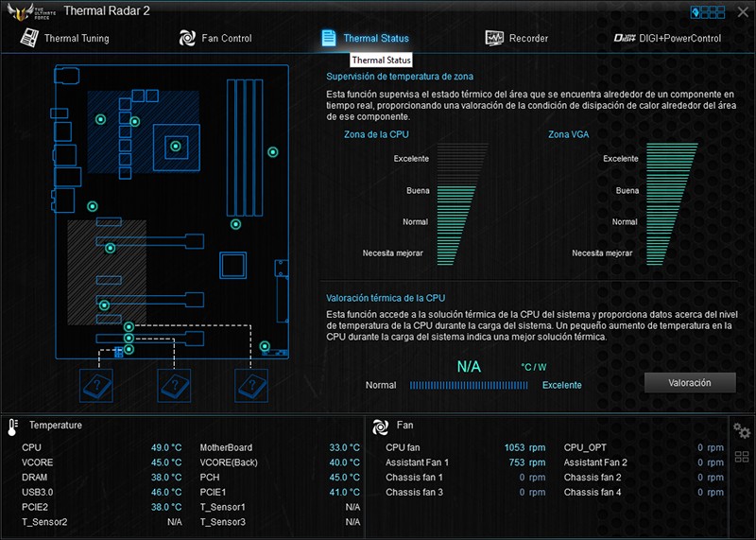Click the Thermal Tuning motherboard icon

tap(29, 38)
